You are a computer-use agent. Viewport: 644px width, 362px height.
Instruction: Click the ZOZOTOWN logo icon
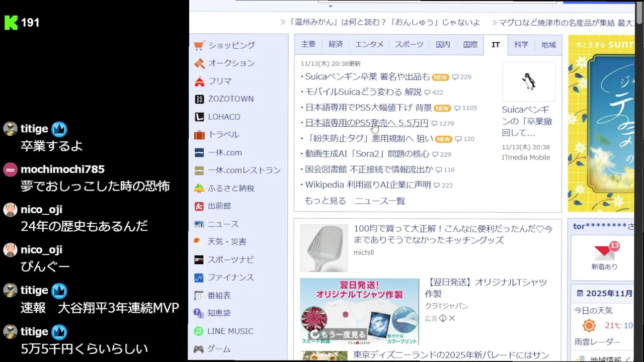click(199, 99)
